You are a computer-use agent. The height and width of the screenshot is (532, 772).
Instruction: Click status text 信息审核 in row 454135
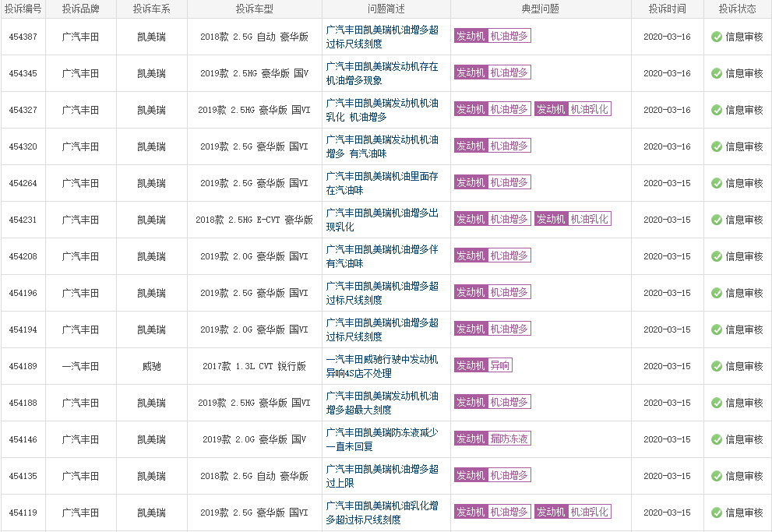point(745,477)
